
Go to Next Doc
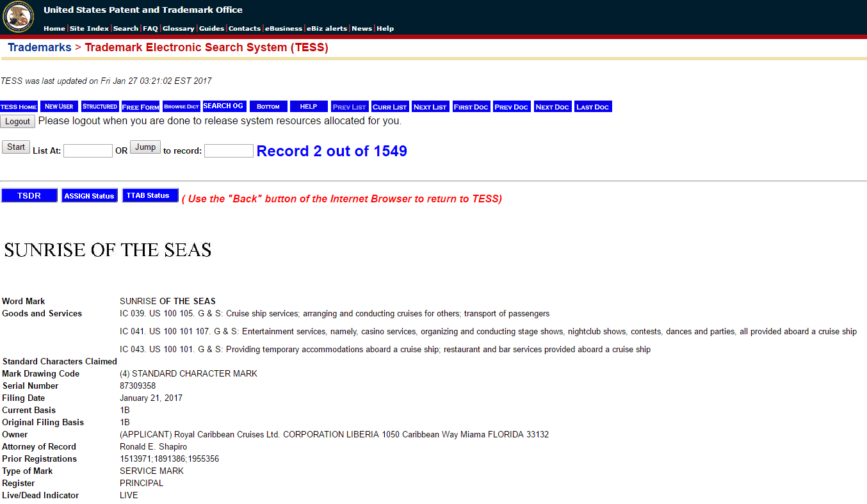point(553,106)
